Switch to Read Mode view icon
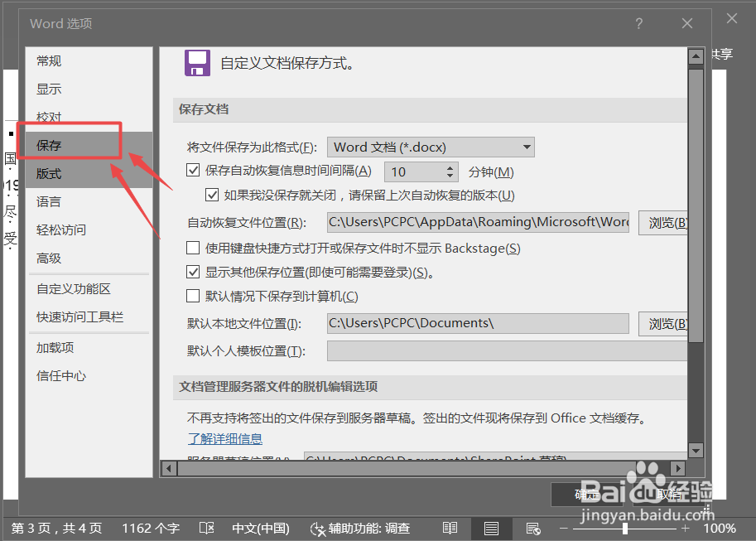The width and height of the screenshot is (756, 541). [x=450, y=529]
